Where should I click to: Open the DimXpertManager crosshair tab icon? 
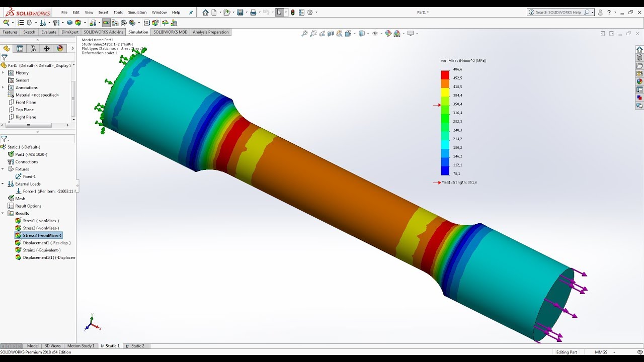point(47,48)
